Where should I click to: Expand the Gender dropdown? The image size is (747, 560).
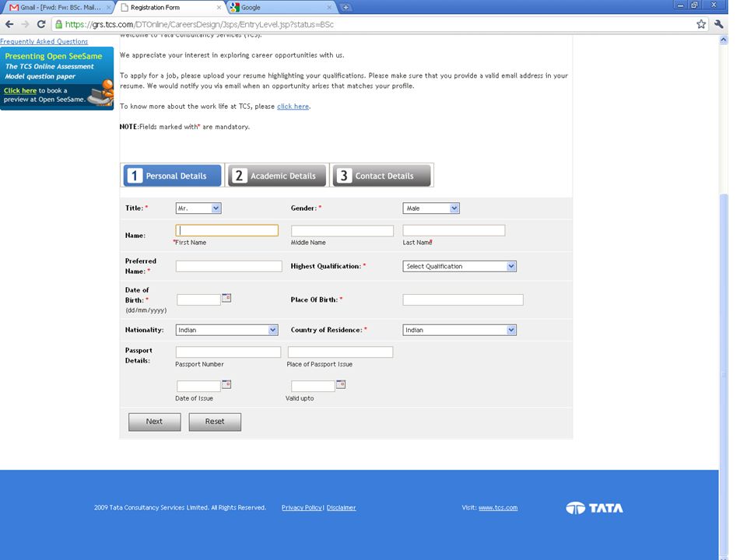pyautogui.click(x=431, y=208)
